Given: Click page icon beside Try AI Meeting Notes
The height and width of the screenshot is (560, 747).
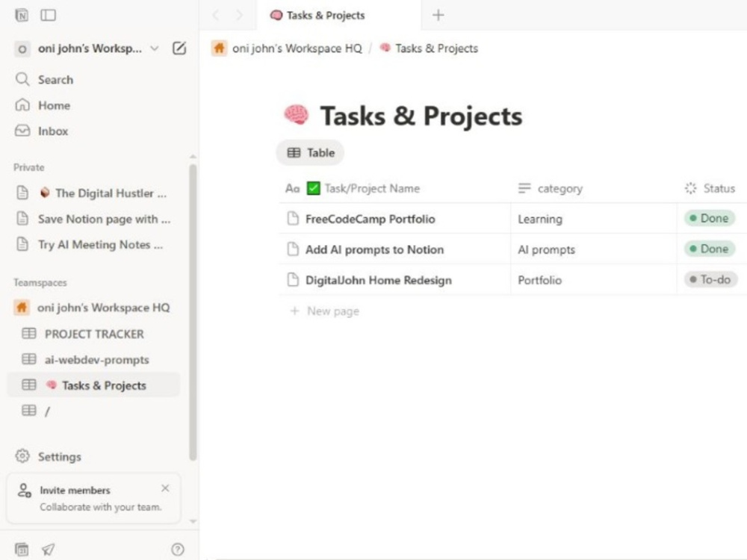Looking at the screenshot, I should [22, 244].
